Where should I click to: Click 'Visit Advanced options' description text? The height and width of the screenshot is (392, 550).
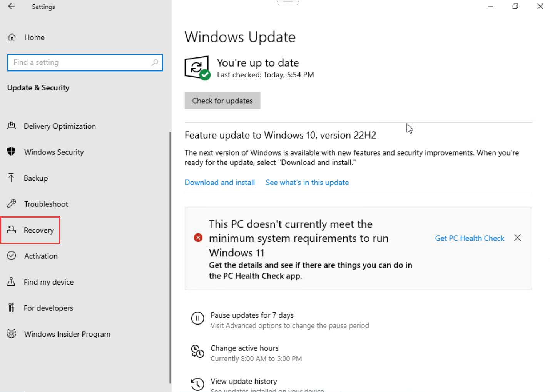pyautogui.click(x=290, y=326)
